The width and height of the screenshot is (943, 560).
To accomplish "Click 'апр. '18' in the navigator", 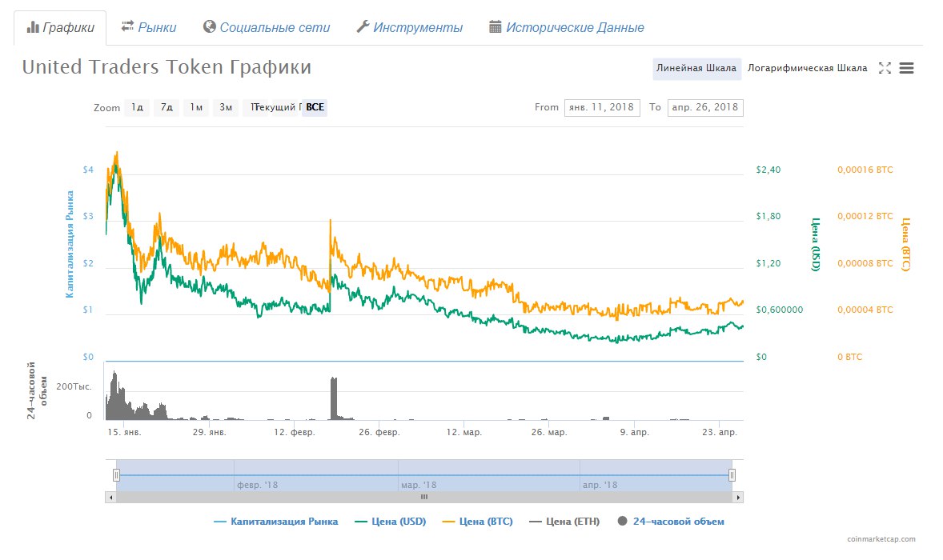I will [600, 485].
